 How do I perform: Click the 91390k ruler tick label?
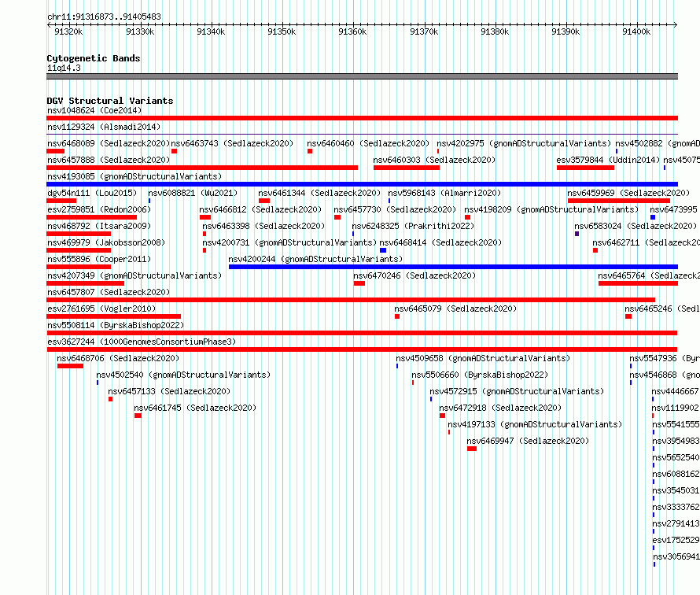[566, 31]
